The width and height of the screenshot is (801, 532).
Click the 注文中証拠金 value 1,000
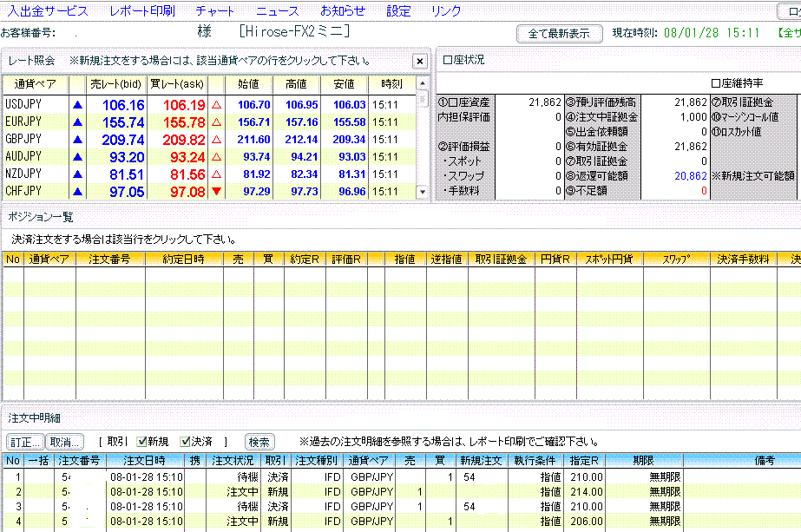(x=693, y=117)
